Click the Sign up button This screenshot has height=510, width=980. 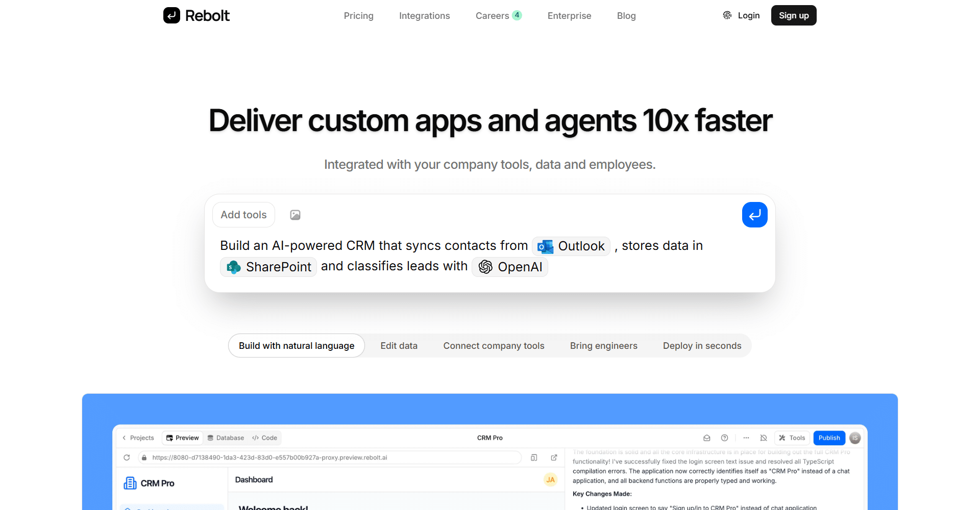(793, 15)
